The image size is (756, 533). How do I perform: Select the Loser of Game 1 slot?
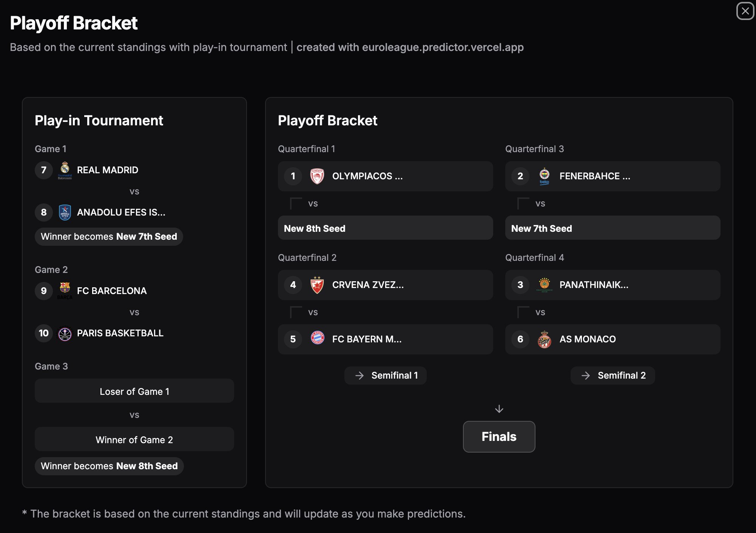pos(134,391)
